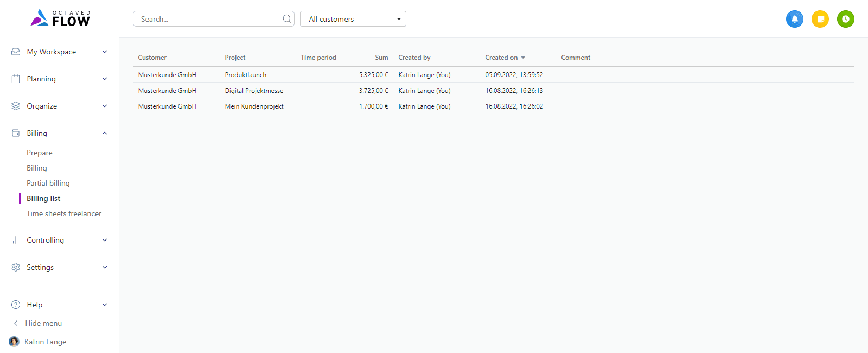Open Partial billing submenu item
This screenshot has height=353, width=868.
pyautogui.click(x=48, y=183)
